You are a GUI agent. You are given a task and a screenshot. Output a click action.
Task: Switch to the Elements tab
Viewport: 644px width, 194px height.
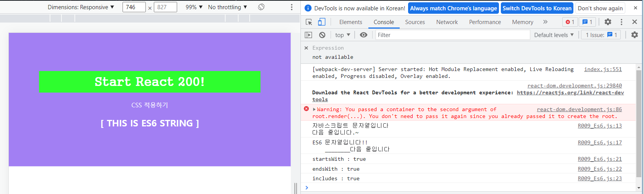click(x=350, y=22)
